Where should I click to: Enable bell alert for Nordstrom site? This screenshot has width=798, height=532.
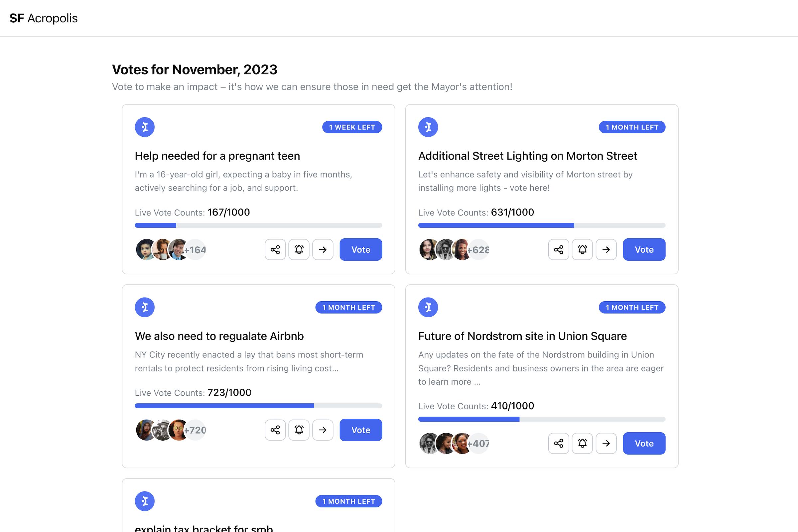[582, 443]
